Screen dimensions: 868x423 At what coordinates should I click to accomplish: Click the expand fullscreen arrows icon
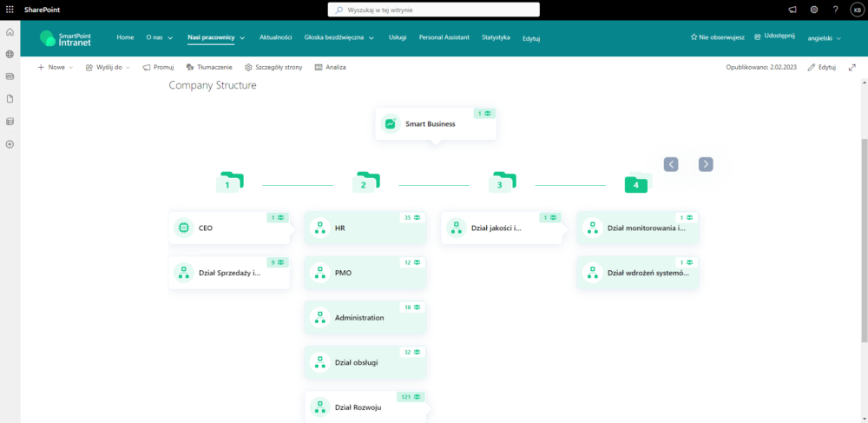(852, 67)
